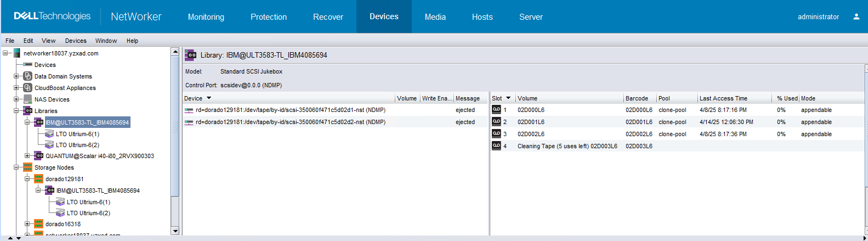
Task: Click LTO Ultrium-6(2) drive icon under dorado129181
Action: [60, 213]
